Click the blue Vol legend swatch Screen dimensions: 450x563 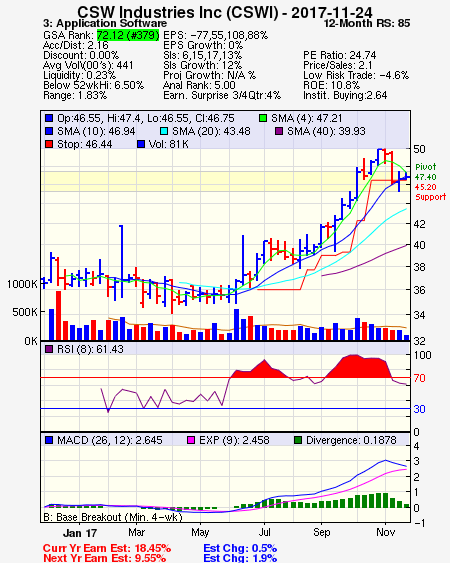pyautogui.click(x=141, y=144)
